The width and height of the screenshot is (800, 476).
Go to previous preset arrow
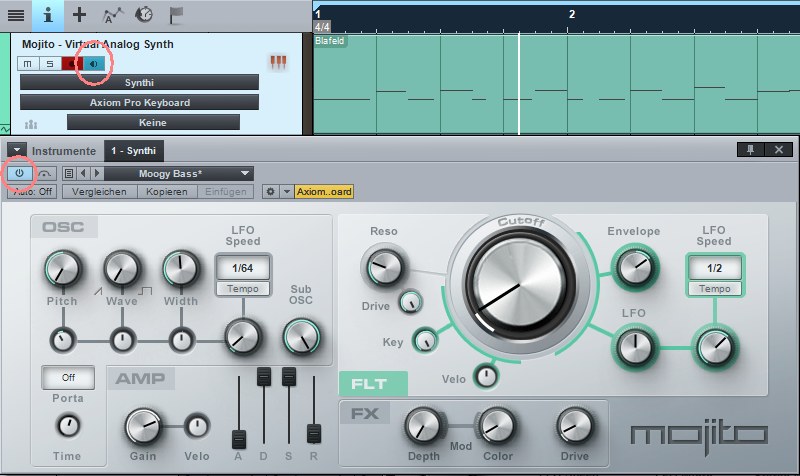[83, 173]
